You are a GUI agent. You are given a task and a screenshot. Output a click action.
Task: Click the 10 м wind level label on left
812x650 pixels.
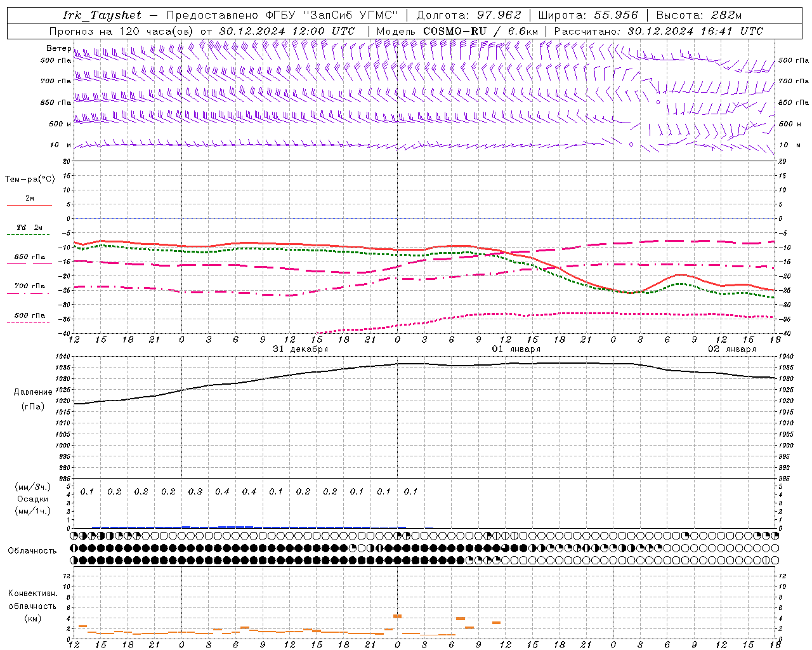[61, 145]
